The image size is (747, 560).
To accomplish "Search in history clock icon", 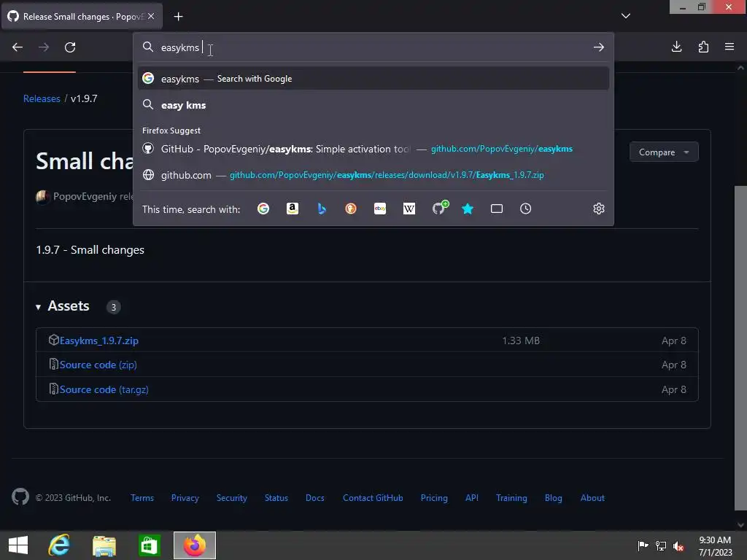I will [525, 209].
